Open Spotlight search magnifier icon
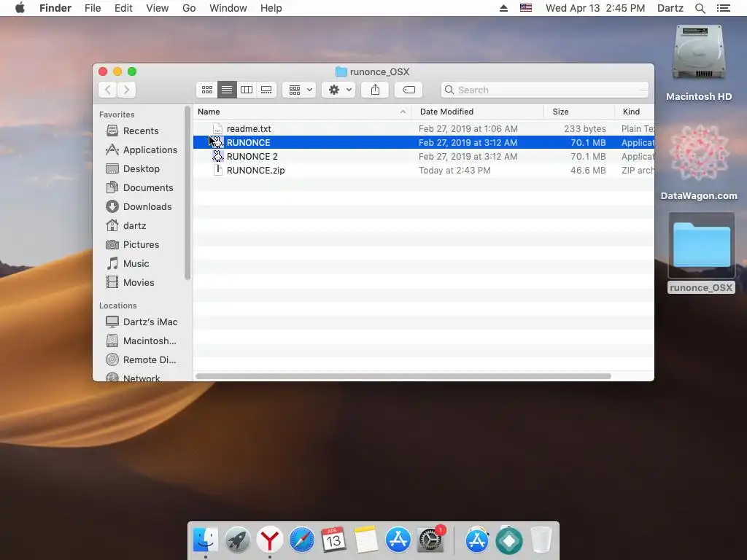The height and width of the screenshot is (560, 747). [x=700, y=8]
